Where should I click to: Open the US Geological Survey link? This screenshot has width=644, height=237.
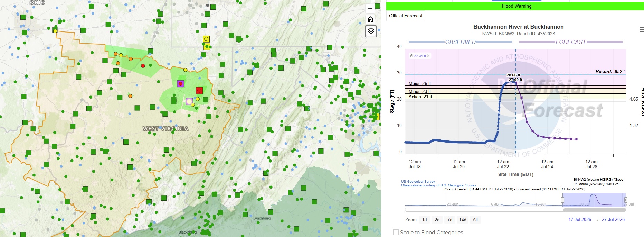click(418, 181)
